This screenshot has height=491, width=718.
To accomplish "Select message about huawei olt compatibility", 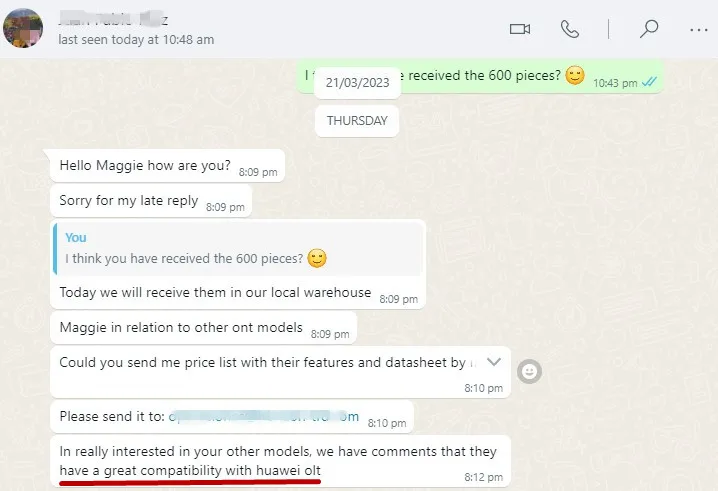I will point(280,461).
